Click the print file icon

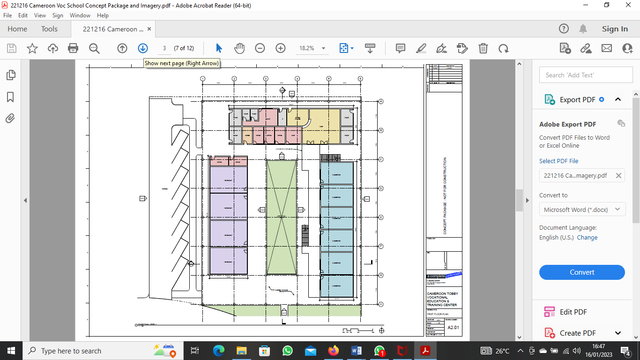tap(73, 48)
